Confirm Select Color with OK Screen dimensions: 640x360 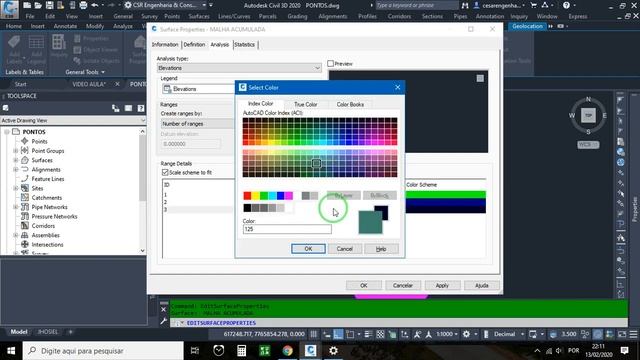[308, 249]
